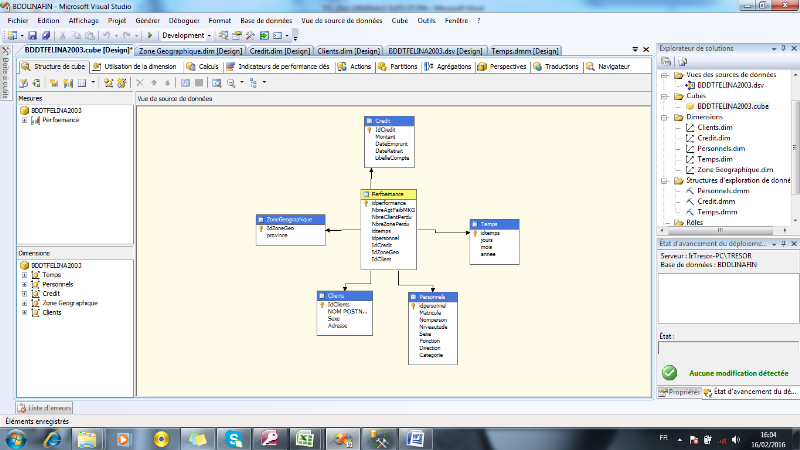The height and width of the screenshot is (450, 800).
Task: Expand the Zone Geographique dimension node
Action: [23, 303]
